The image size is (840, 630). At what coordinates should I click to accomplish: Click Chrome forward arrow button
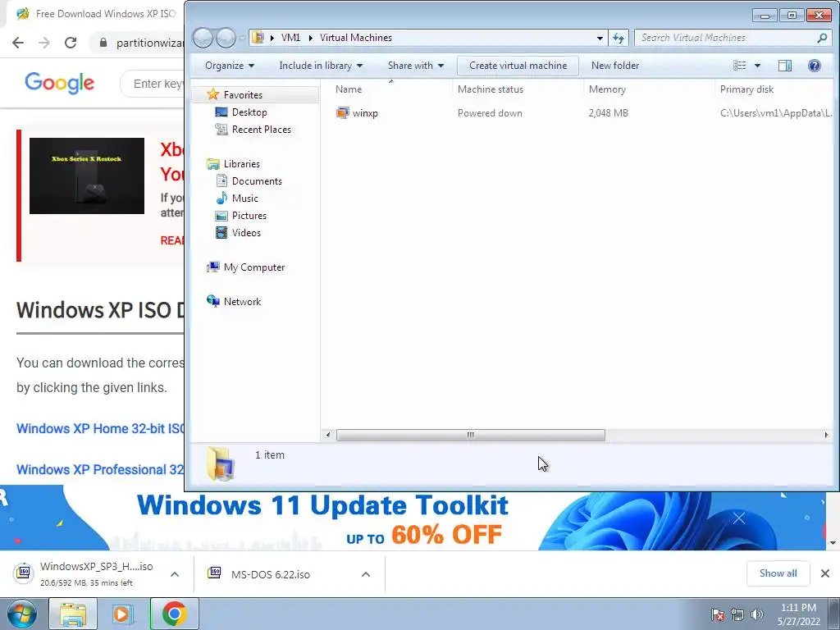pyautogui.click(x=44, y=43)
